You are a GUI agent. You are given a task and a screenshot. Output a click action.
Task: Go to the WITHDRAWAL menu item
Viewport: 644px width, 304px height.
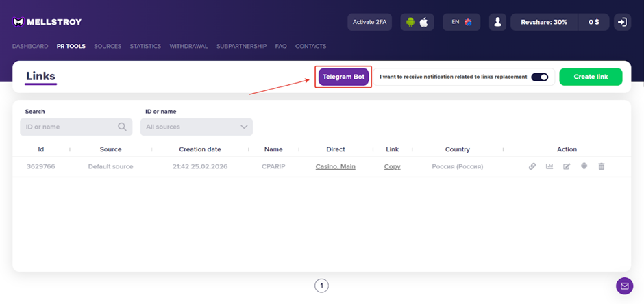tap(188, 47)
